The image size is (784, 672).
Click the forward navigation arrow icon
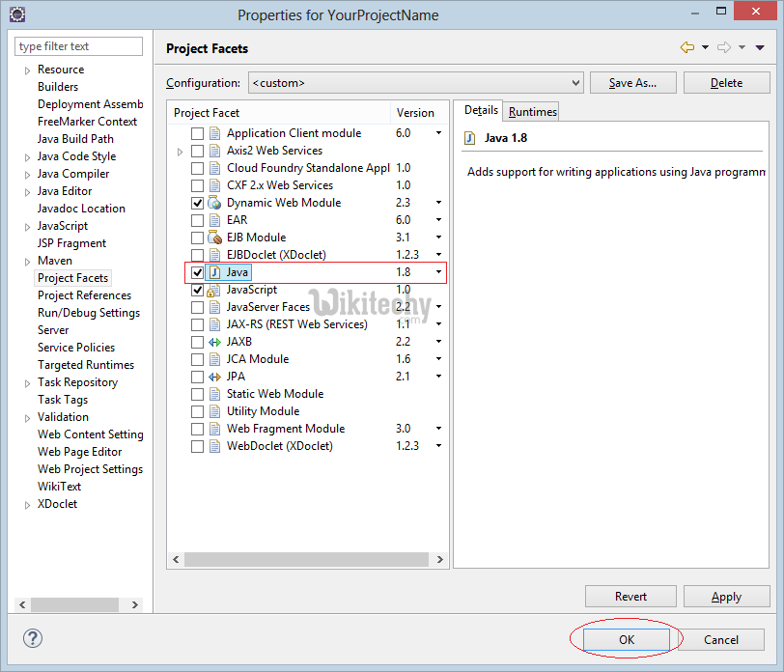click(724, 47)
